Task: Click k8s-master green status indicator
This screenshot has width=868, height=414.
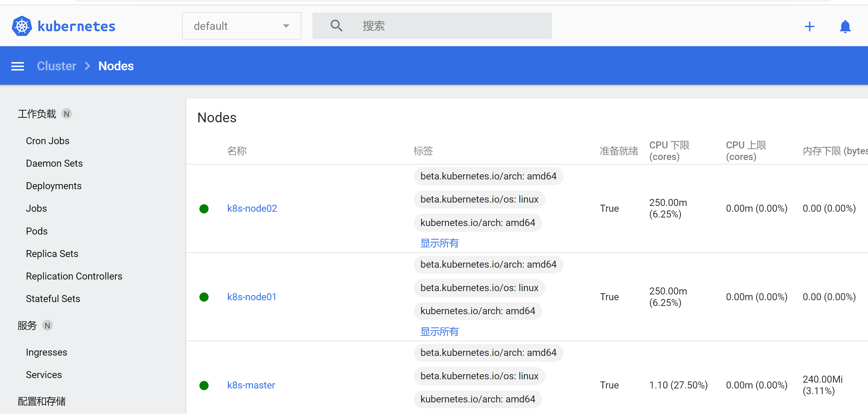Action: click(x=204, y=385)
